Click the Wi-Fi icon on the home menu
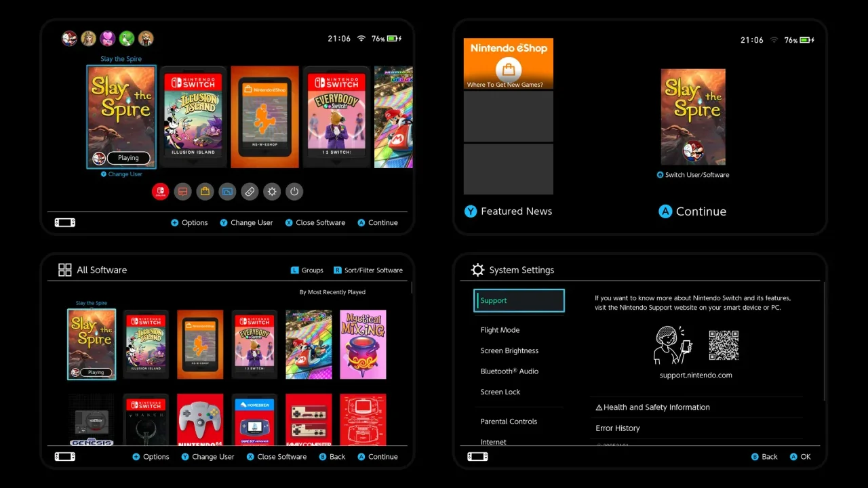 361,39
